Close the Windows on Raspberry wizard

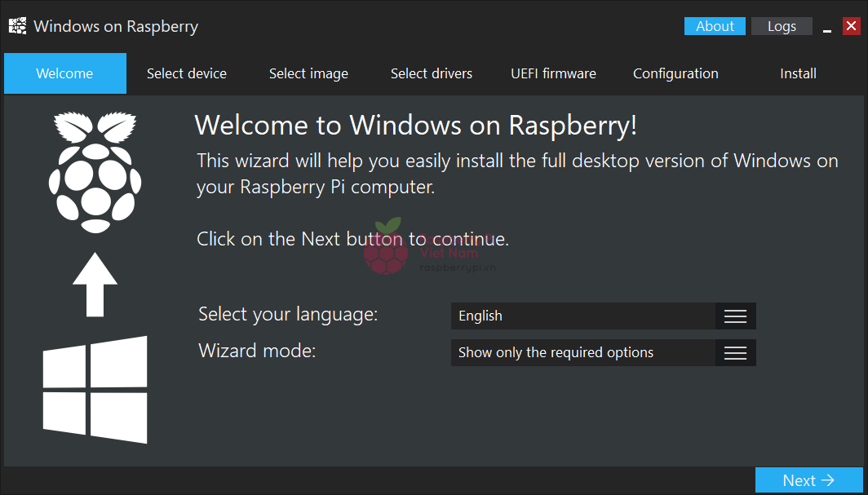tap(851, 26)
